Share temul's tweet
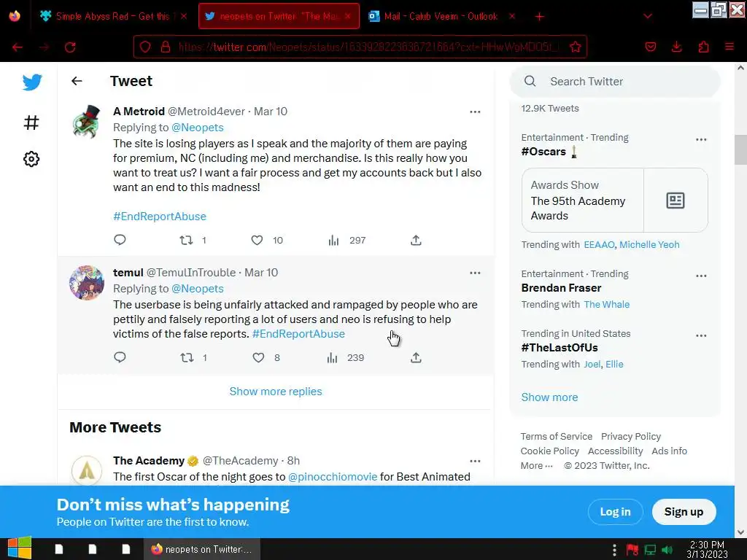The image size is (747, 560). click(416, 357)
